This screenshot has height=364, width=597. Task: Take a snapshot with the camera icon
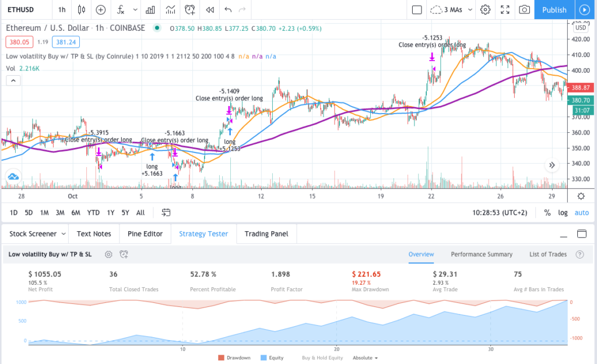(526, 10)
